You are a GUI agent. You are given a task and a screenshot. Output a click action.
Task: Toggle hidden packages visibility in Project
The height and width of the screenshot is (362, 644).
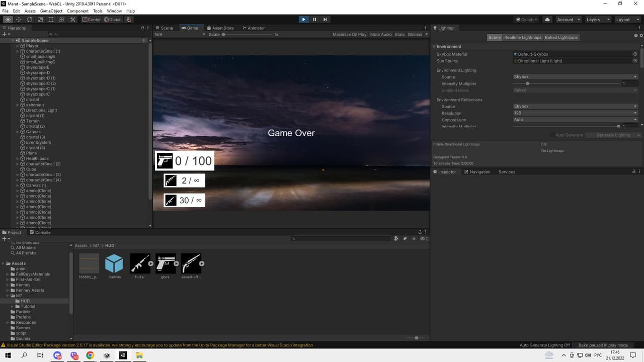(x=424, y=239)
